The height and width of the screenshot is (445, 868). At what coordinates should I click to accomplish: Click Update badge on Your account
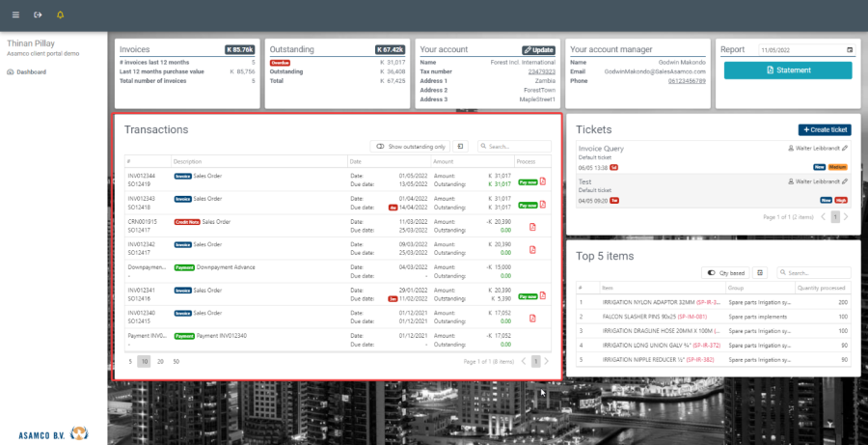(x=539, y=49)
